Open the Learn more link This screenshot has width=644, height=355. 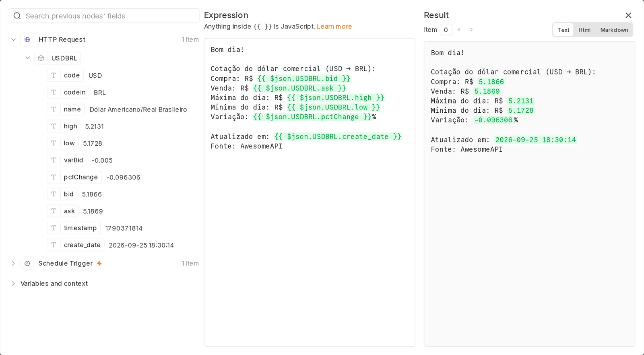click(334, 27)
